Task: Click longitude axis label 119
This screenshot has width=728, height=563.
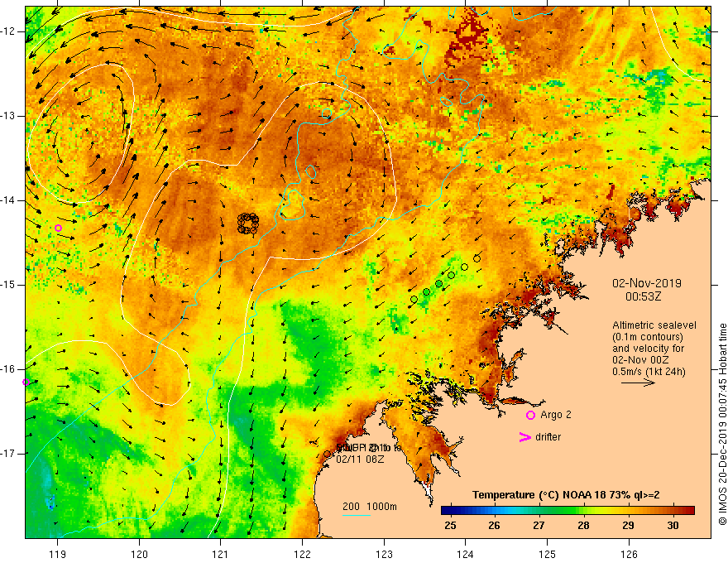Action: pos(58,554)
